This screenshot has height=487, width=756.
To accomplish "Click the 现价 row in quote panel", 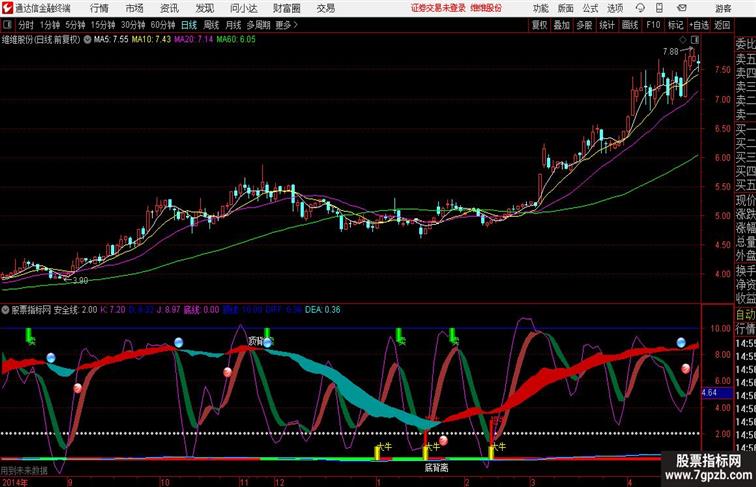I will click(x=745, y=200).
